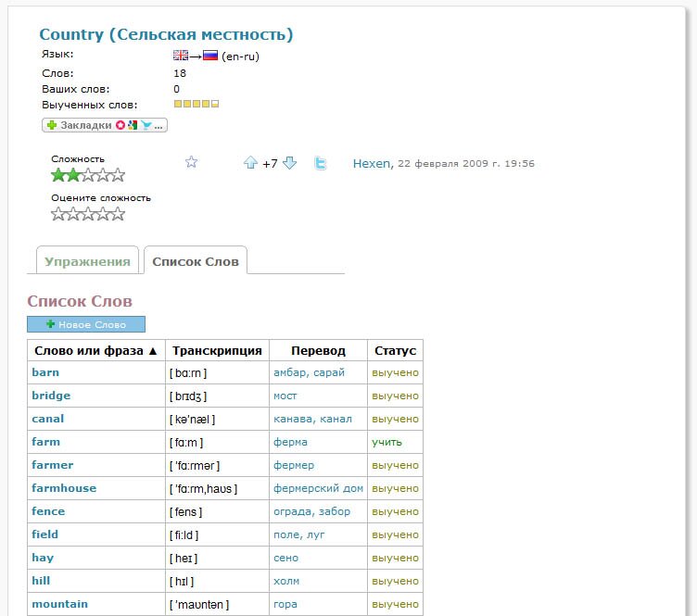Open the author profile Hexen
697x616 pixels.
coord(372,163)
